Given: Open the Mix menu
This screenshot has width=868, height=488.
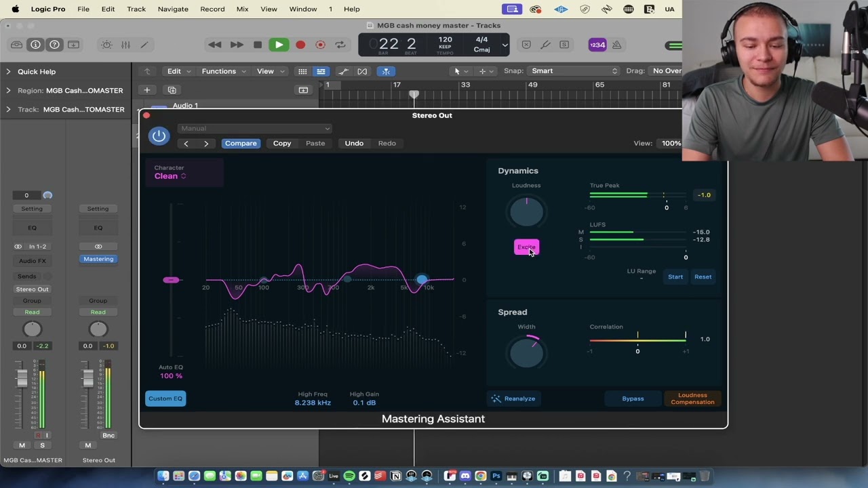Looking at the screenshot, I should [242, 9].
